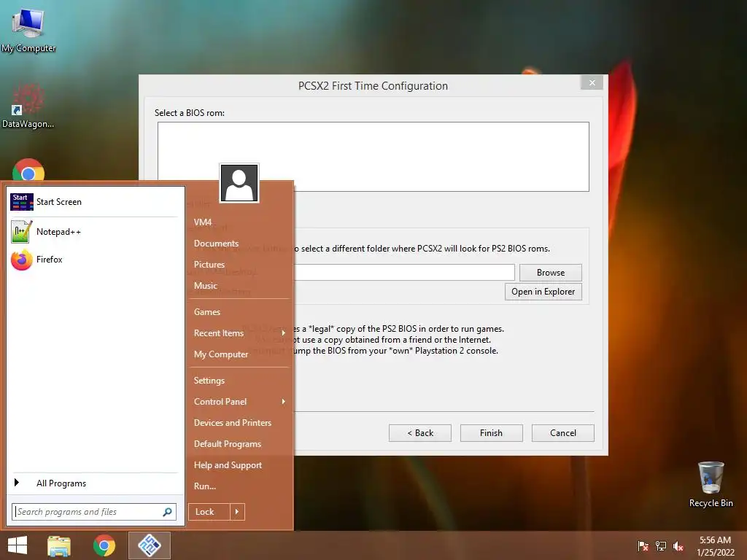Expand shutdown options arrow beside Lock
Viewport: 747px width, 560px height.
[237, 512]
